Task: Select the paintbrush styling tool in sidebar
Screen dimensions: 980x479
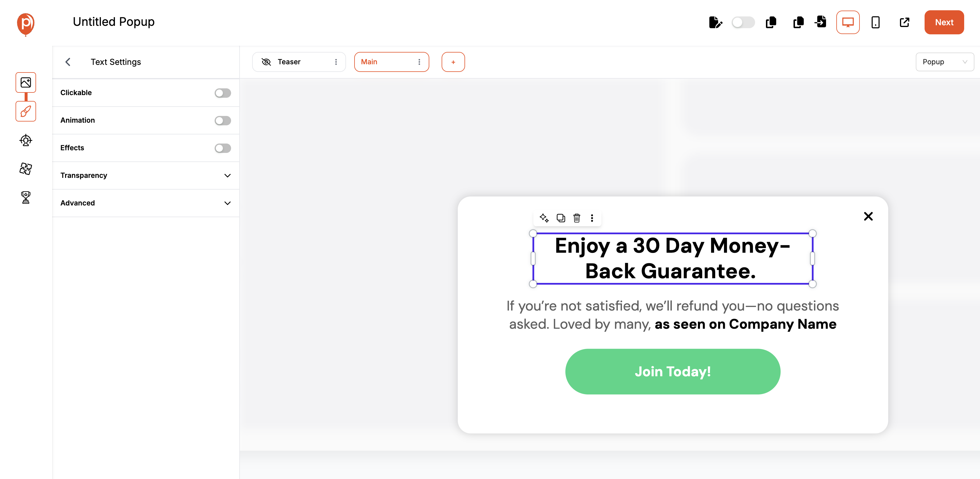Action: [26, 112]
